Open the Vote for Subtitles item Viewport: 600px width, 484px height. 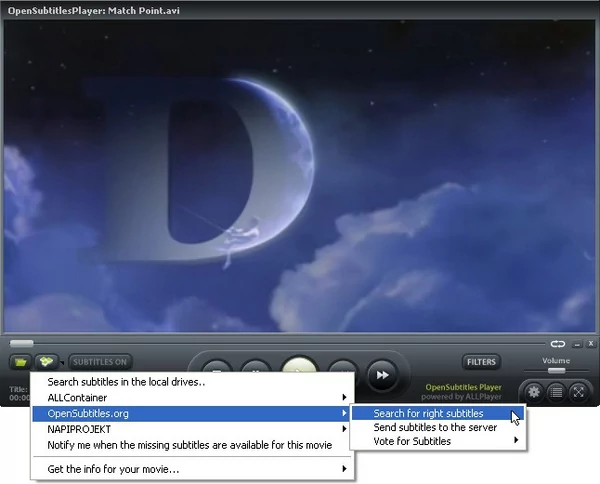click(x=438, y=441)
